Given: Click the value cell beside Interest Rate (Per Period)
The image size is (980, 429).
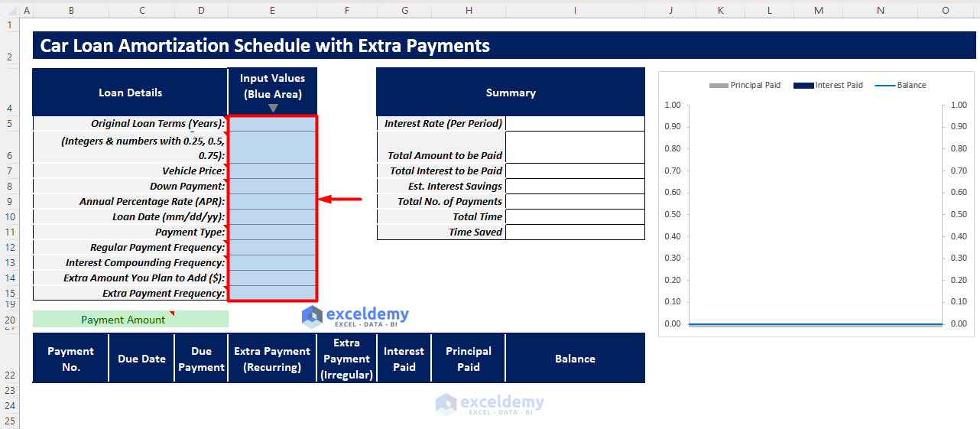Looking at the screenshot, I should (576, 123).
